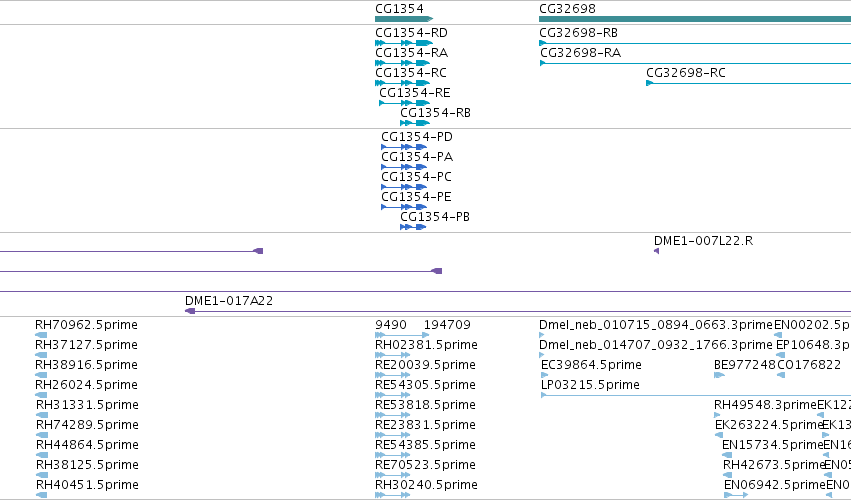Select BAC clone DME1-017A22
This screenshot has height=500, width=851.
[229, 301]
